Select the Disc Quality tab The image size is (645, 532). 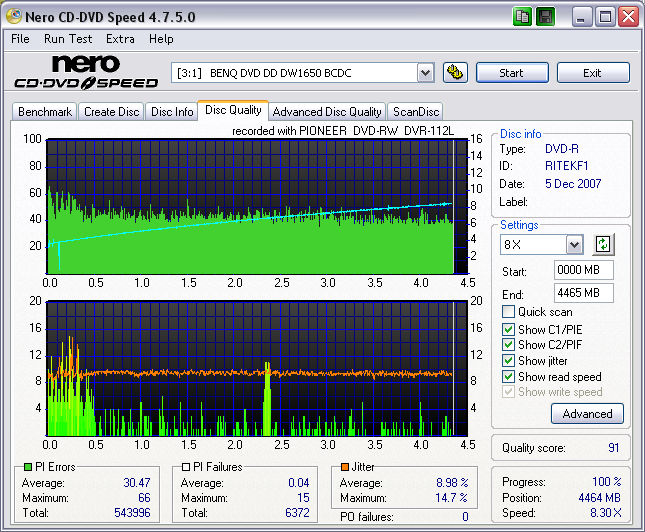pos(233,110)
